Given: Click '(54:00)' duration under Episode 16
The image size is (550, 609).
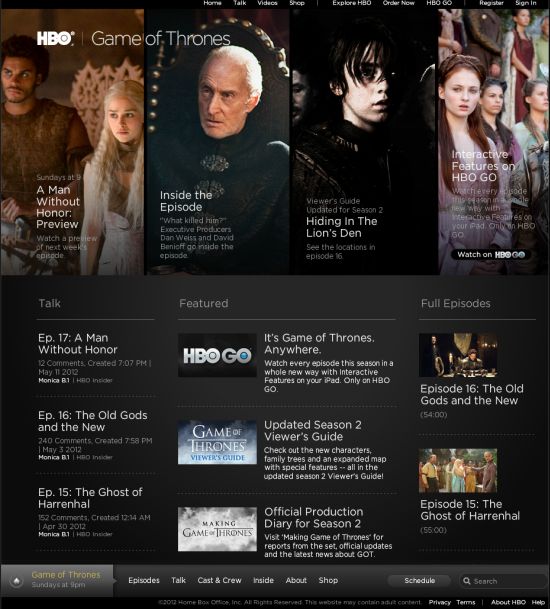Looking at the screenshot, I should (x=433, y=415).
